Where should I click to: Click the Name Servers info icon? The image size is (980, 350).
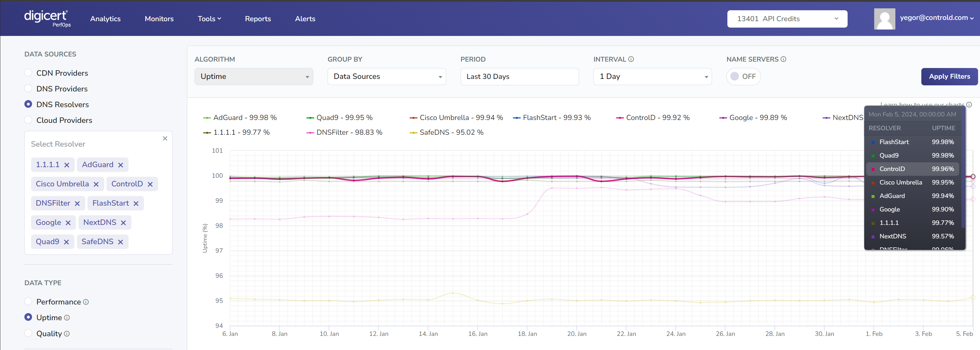coord(783,59)
